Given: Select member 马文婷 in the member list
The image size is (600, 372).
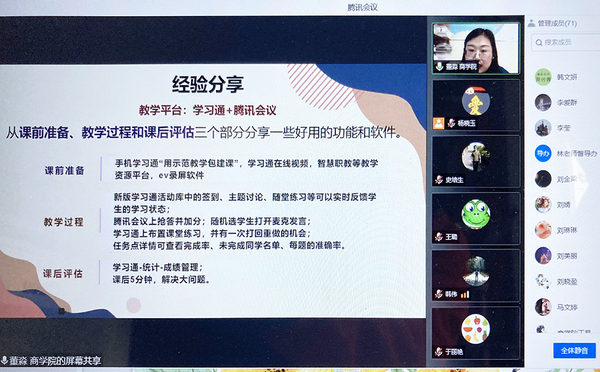Looking at the screenshot, I should [563, 307].
